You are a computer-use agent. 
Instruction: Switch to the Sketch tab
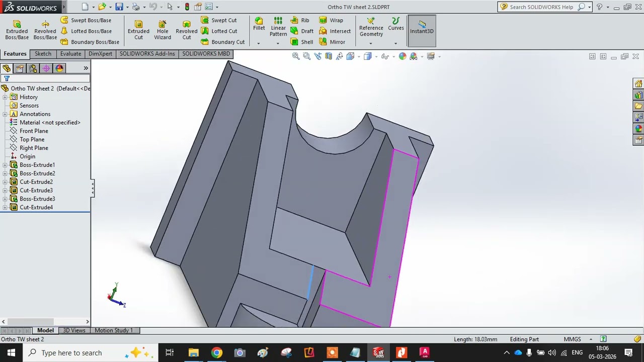[x=43, y=54]
